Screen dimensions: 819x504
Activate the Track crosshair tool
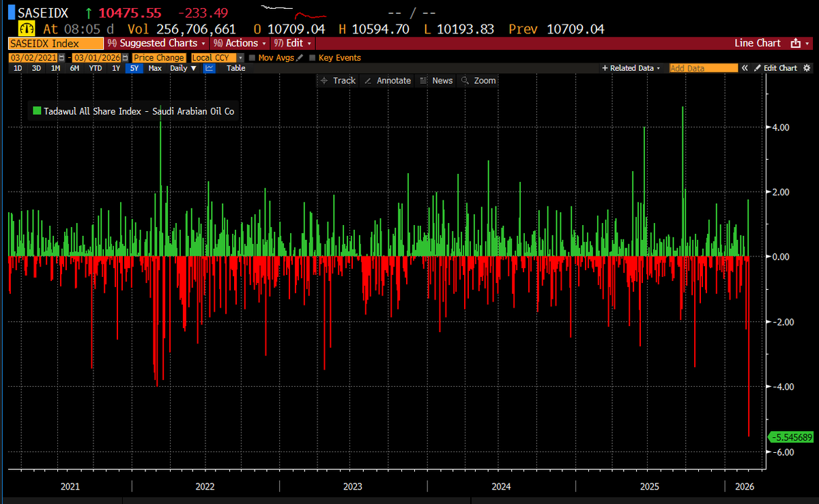click(338, 80)
